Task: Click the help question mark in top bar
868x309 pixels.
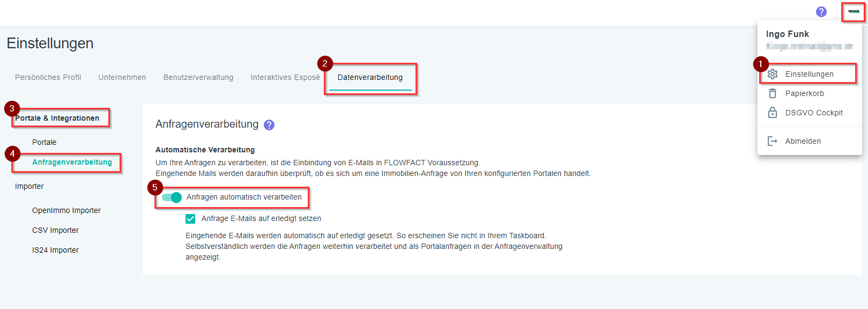Action: [x=821, y=12]
